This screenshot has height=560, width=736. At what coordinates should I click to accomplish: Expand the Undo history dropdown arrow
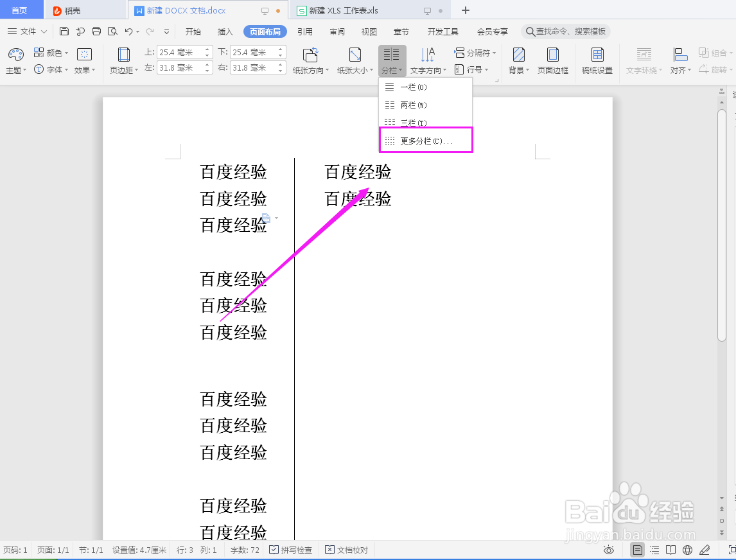coord(137,32)
